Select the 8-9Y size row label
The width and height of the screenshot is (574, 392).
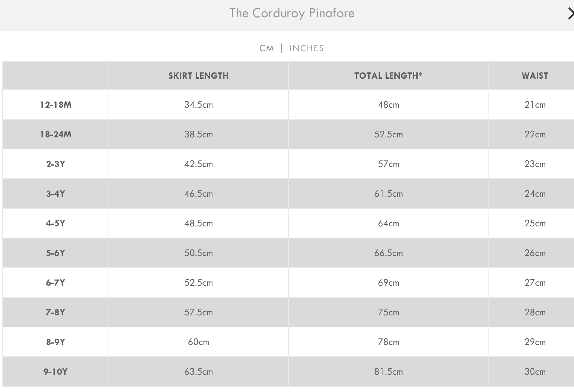tap(55, 342)
